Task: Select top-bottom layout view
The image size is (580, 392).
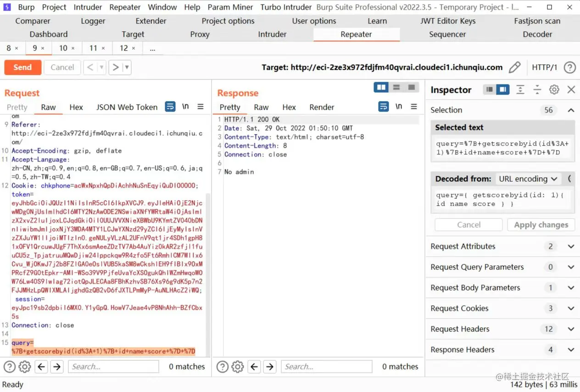Action: pyautogui.click(x=396, y=87)
